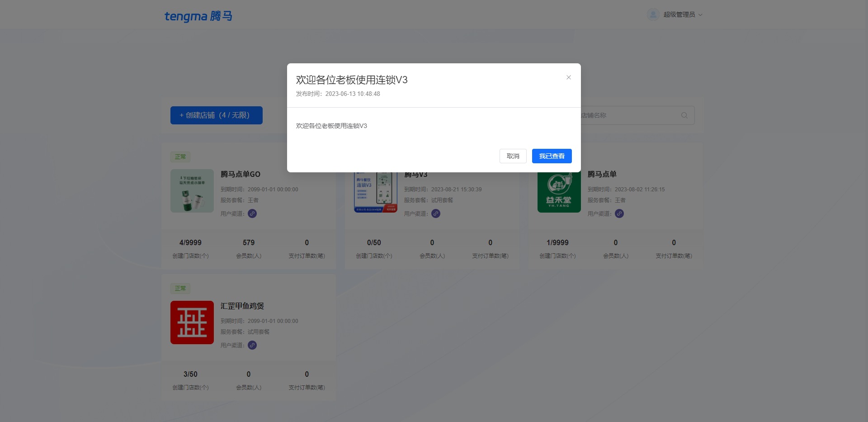Click expiry time 2023-08-21 15:30:39

457,190
